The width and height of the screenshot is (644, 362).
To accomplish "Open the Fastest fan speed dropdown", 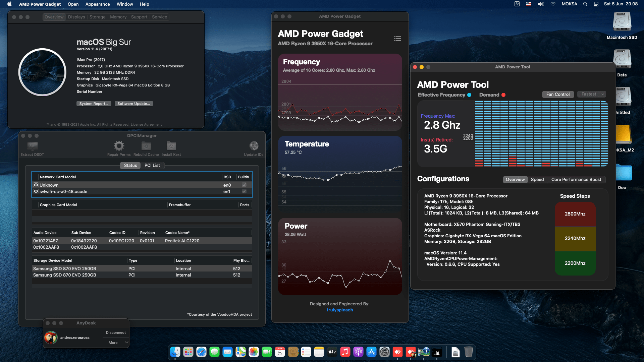I will (x=592, y=94).
